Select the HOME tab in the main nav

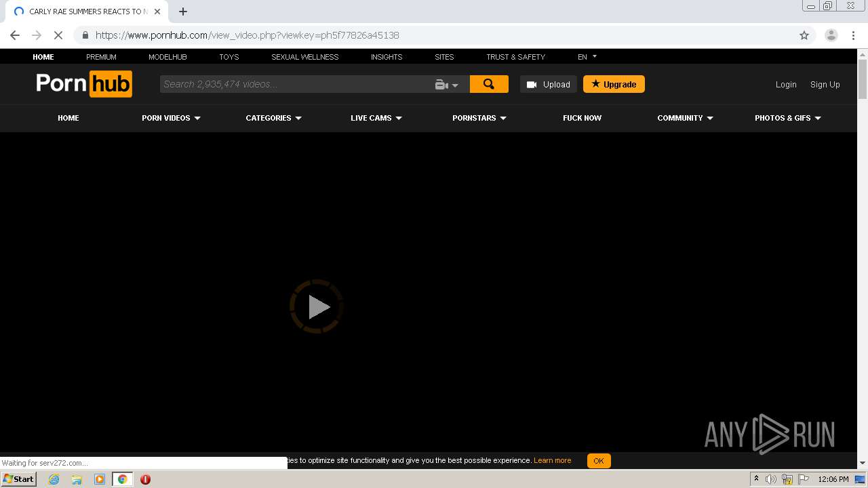click(x=68, y=118)
